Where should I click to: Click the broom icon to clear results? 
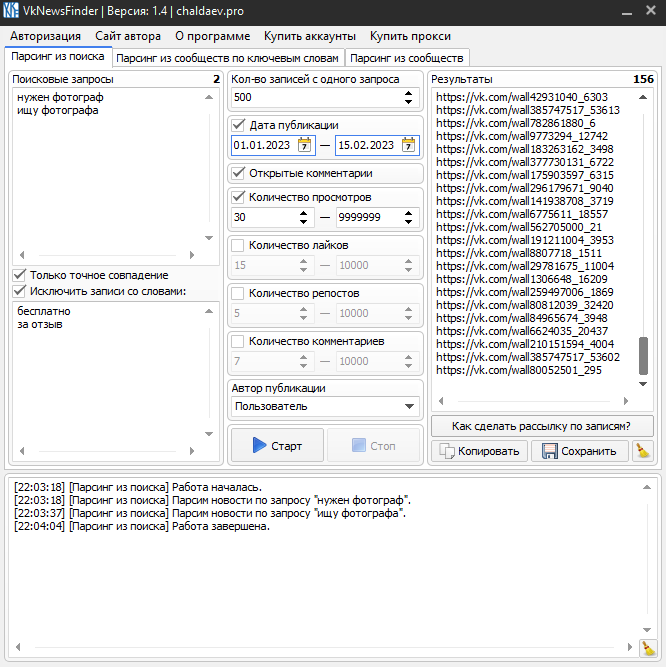[x=643, y=451]
